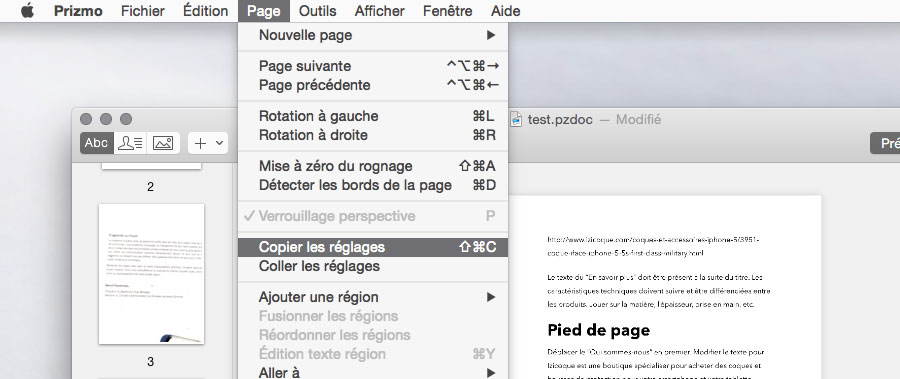This screenshot has height=379, width=900.
Task: Choose Détecter les bords de la page
Action: (373, 185)
